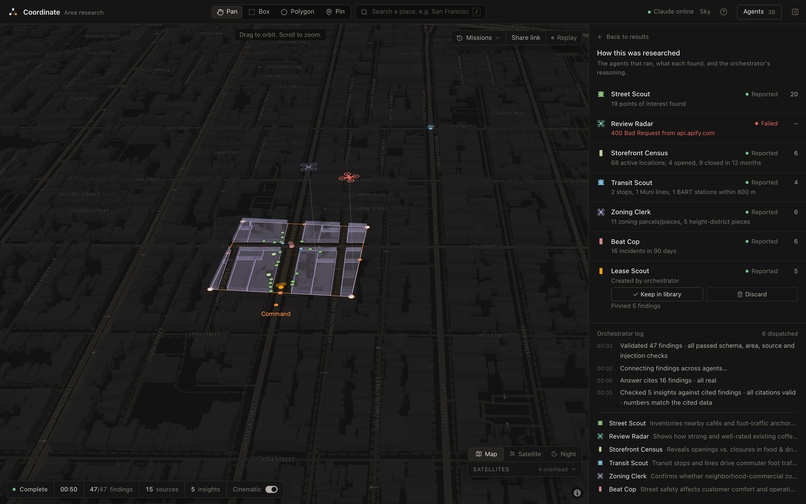The width and height of the screenshot is (806, 504).
Task: Toggle the side panel icon at top right
Action: pyautogui.click(x=795, y=12)
